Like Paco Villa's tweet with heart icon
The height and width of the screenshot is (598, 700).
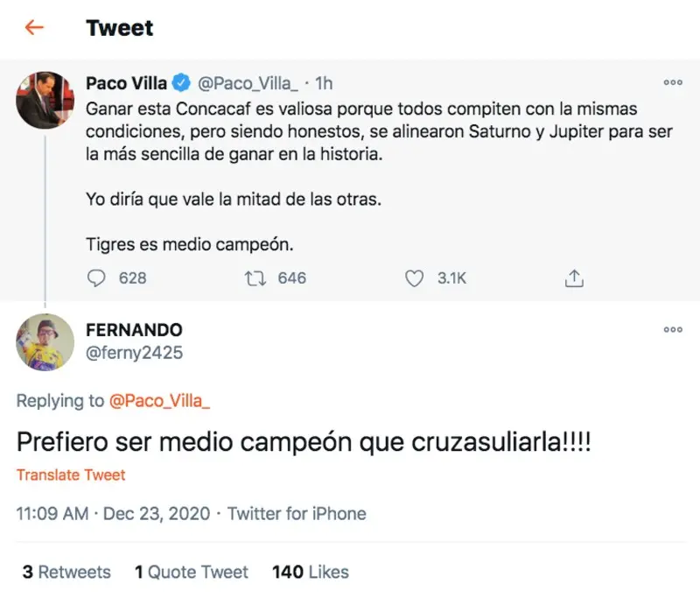coord(414,278)
